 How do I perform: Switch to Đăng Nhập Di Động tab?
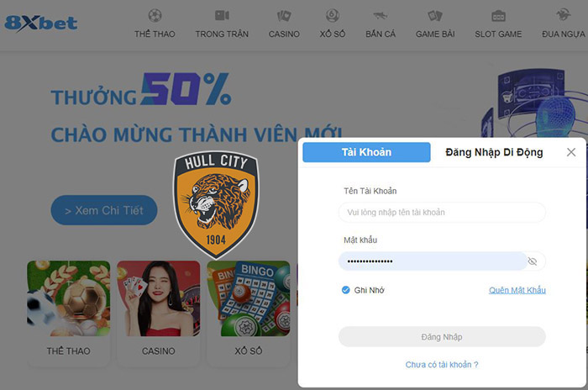[494, 152]
